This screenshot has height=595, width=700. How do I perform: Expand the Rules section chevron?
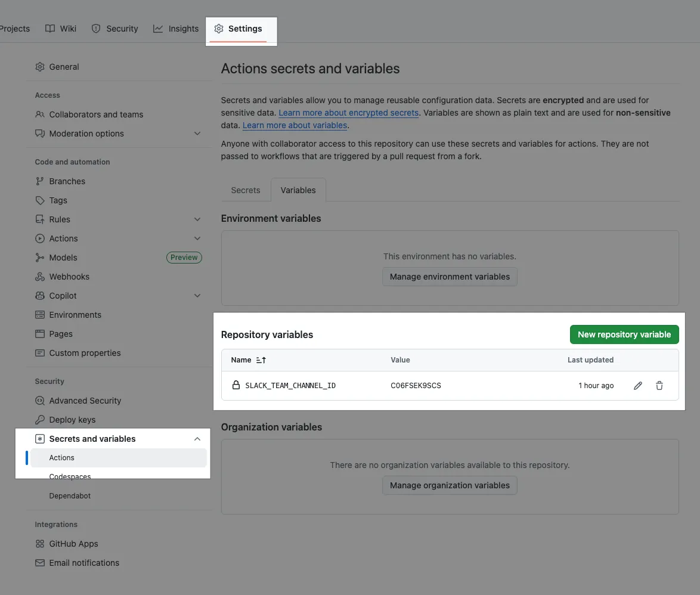click(x=197, y=219)
